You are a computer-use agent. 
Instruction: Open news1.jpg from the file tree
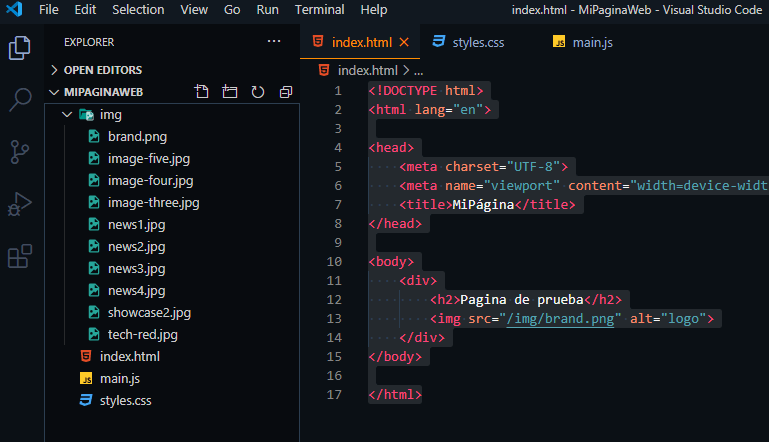(x=136, y=225)
